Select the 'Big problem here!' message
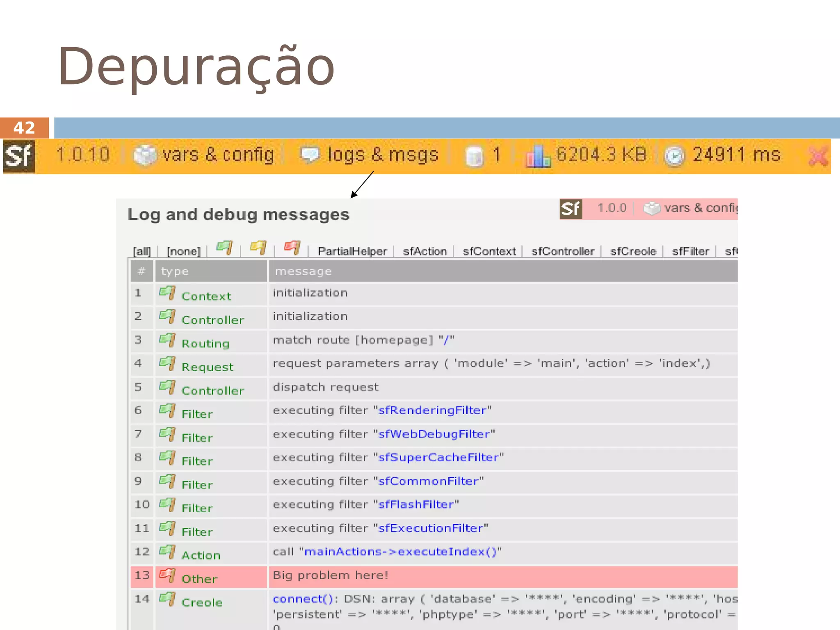Viewport: 840px width, 630px height. click(331, 575)
